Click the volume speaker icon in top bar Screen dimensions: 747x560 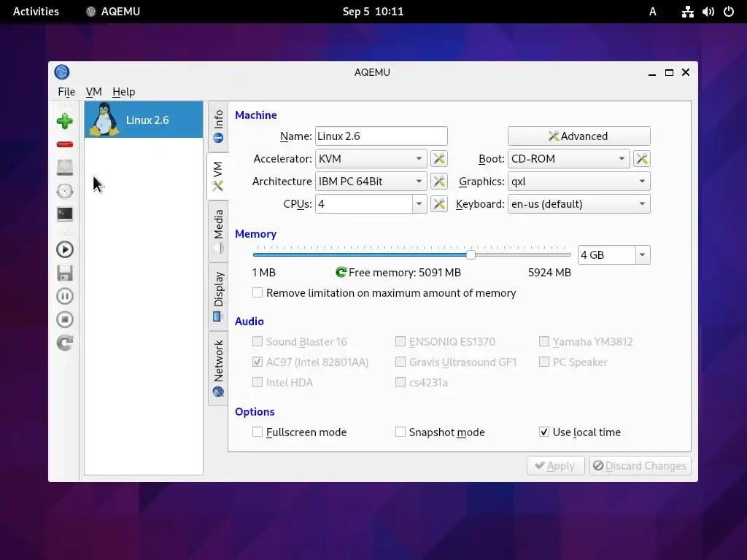pyautogui.click(x=708, y=12)
